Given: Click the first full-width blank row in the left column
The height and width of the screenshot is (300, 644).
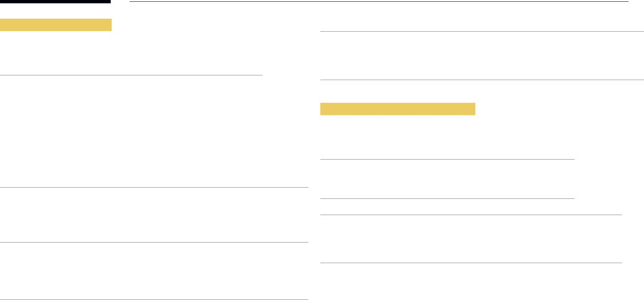Looking at the screenshot, I should point(154,215).
